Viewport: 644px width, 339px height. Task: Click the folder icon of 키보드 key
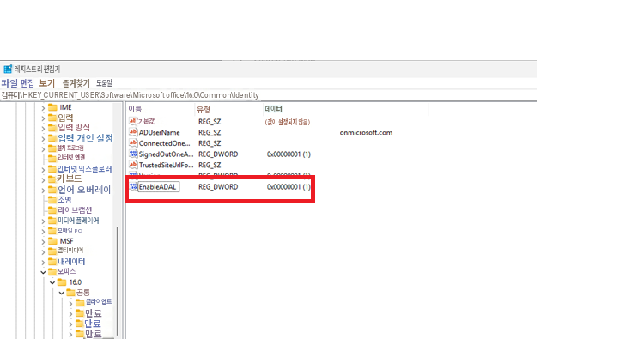[52, 179]
